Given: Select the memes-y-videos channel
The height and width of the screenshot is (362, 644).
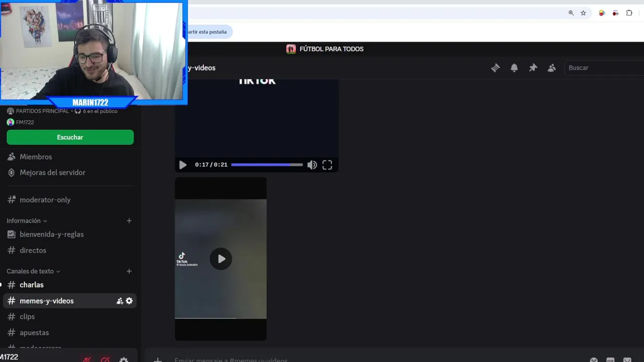Looking at the screenshot, I should [70, 301].
